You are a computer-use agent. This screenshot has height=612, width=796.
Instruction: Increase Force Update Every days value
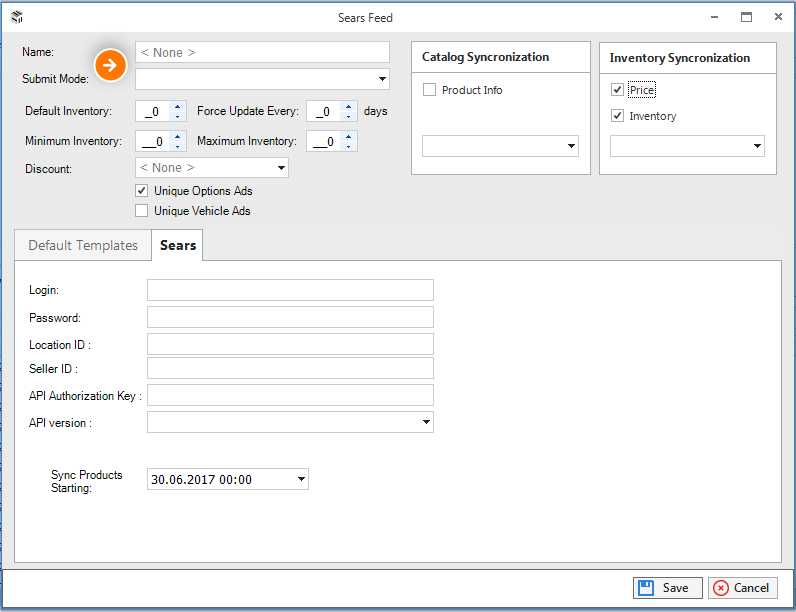click(348, 107)
